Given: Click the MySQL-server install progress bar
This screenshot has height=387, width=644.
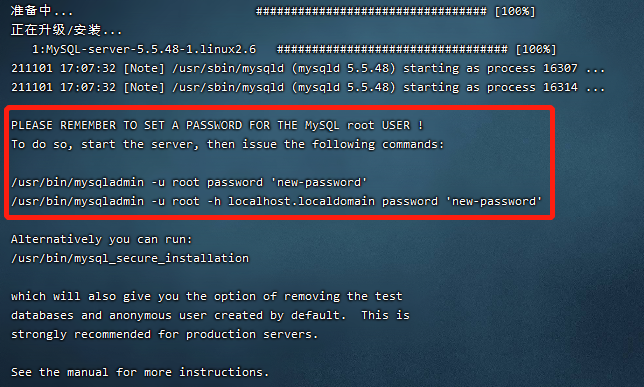Looking at the screenshot, I should (416, 49).
